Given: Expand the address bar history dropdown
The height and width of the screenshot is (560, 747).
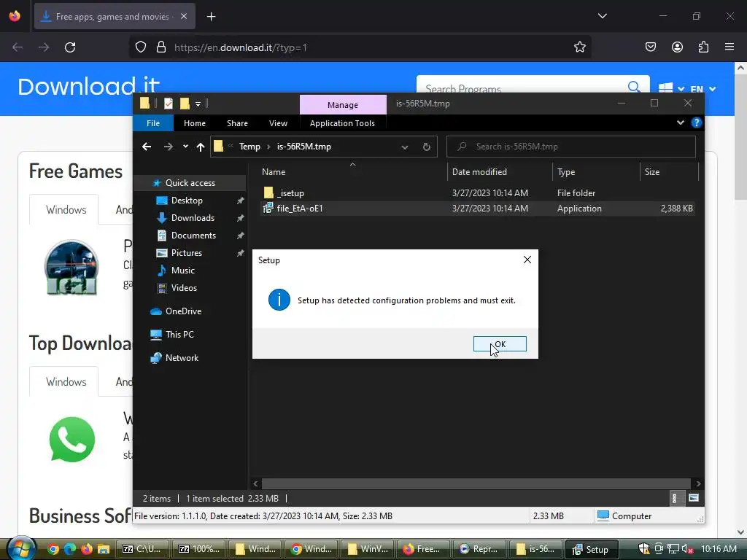Looking at the screenshot, I should 404,147.
